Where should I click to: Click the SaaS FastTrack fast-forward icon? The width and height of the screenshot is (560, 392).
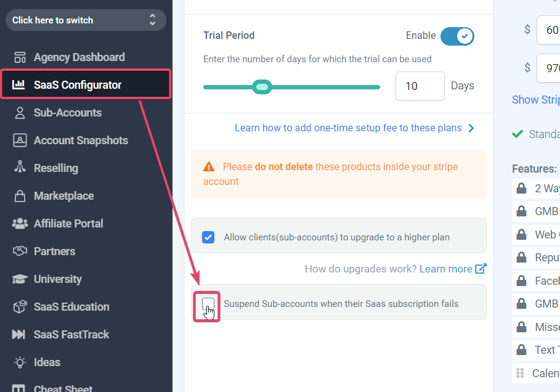pos(18,335)
